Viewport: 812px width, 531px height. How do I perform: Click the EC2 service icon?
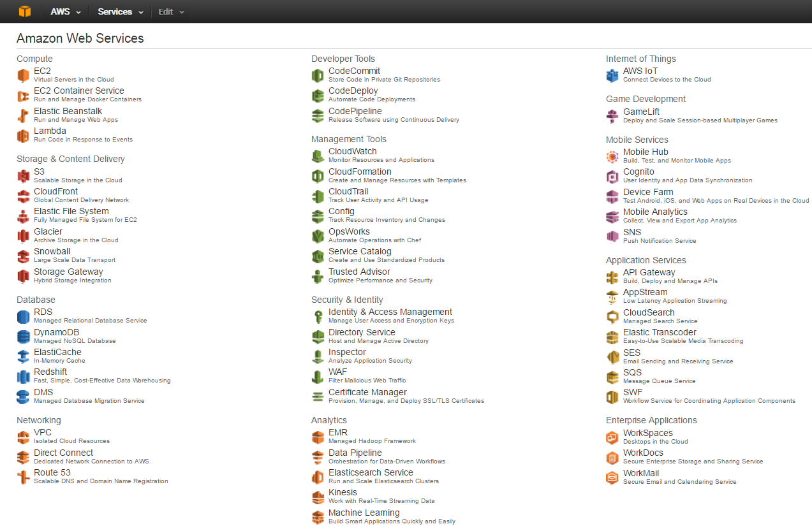point(24,75)
